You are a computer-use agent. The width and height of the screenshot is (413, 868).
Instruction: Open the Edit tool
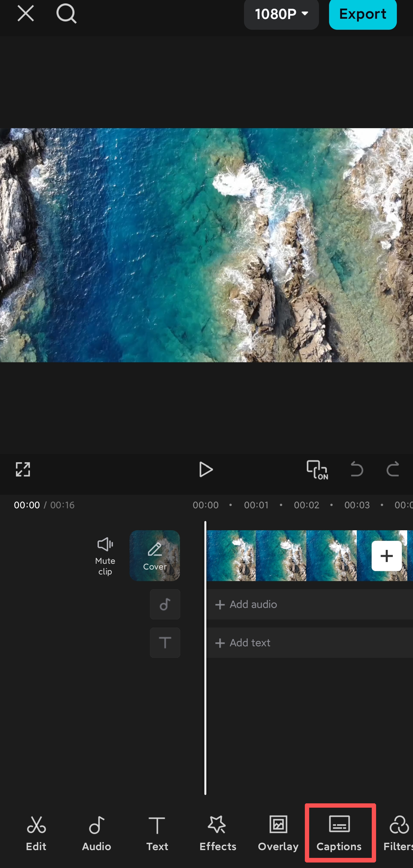point(36,833)
